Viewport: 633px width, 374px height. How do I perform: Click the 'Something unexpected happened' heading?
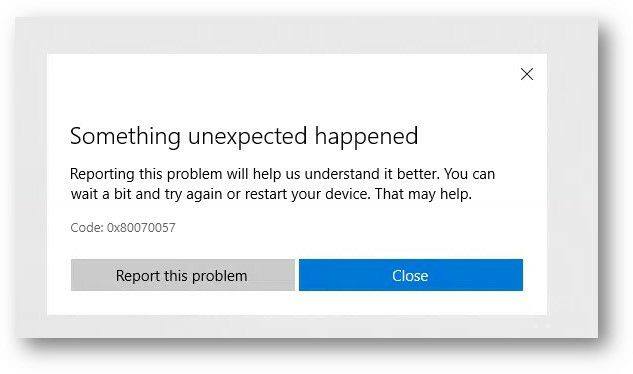(244, 137)
